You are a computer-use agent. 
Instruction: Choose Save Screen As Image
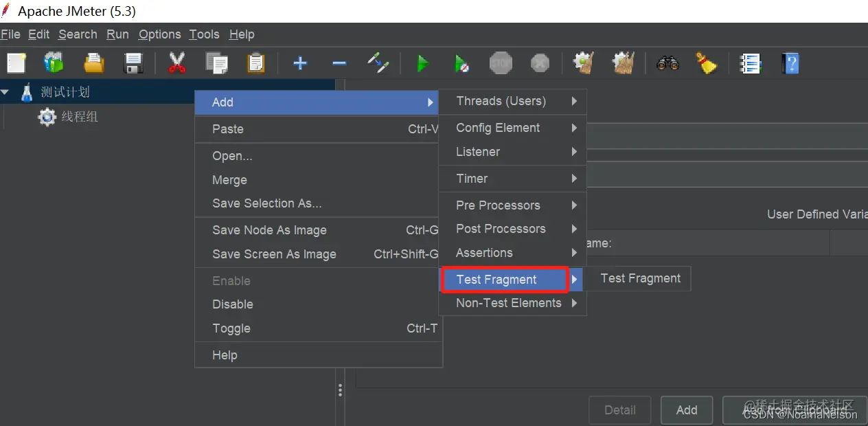click(x=318, y=254)
